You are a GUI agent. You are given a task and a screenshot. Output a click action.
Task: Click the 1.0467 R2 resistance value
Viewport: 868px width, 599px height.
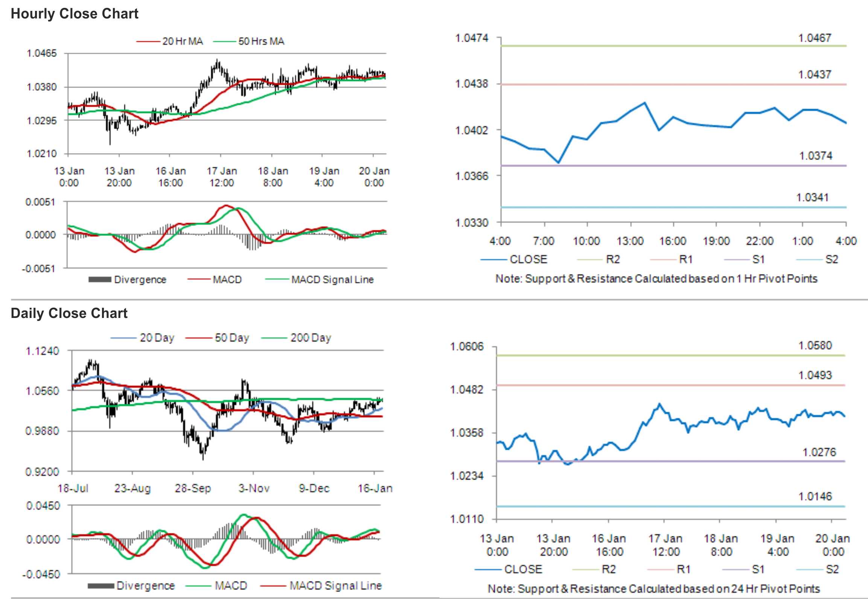815,38
